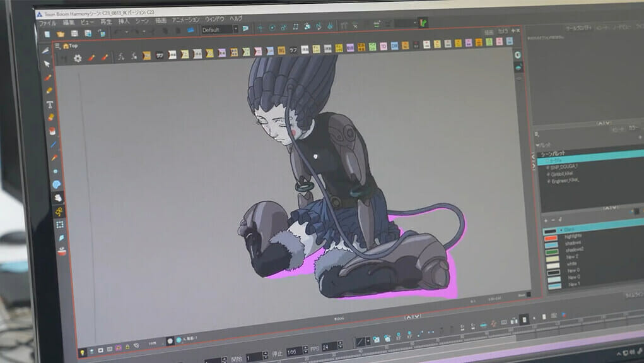Click the New scene icon in toolbar
Image resolution: width=644 pixels, height=363 pixels.
tap(47, 35)
